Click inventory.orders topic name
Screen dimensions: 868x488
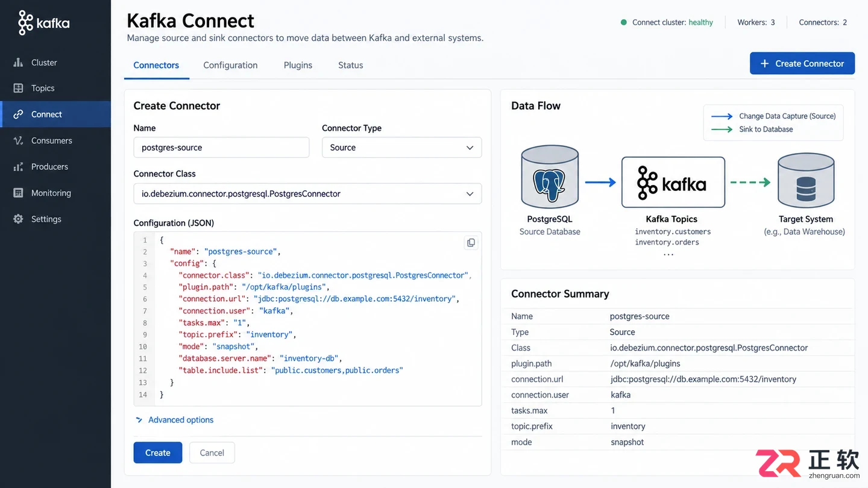pyautogui.click(x=667, y=242)
